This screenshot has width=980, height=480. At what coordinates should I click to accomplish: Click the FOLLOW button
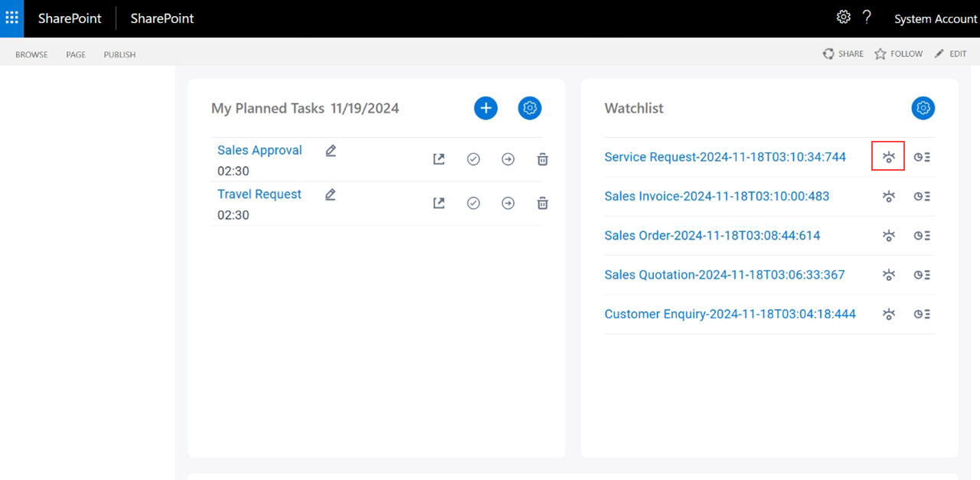899,54
